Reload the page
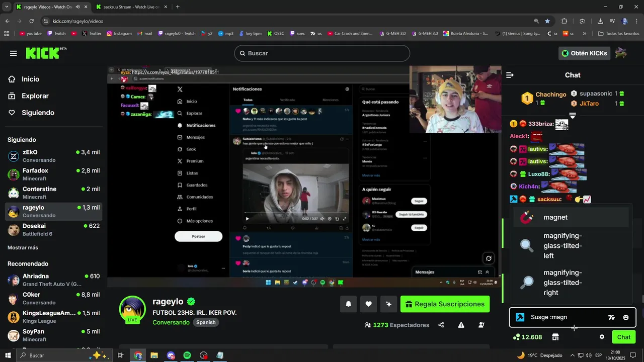644x362 pixels. (31, 21)
